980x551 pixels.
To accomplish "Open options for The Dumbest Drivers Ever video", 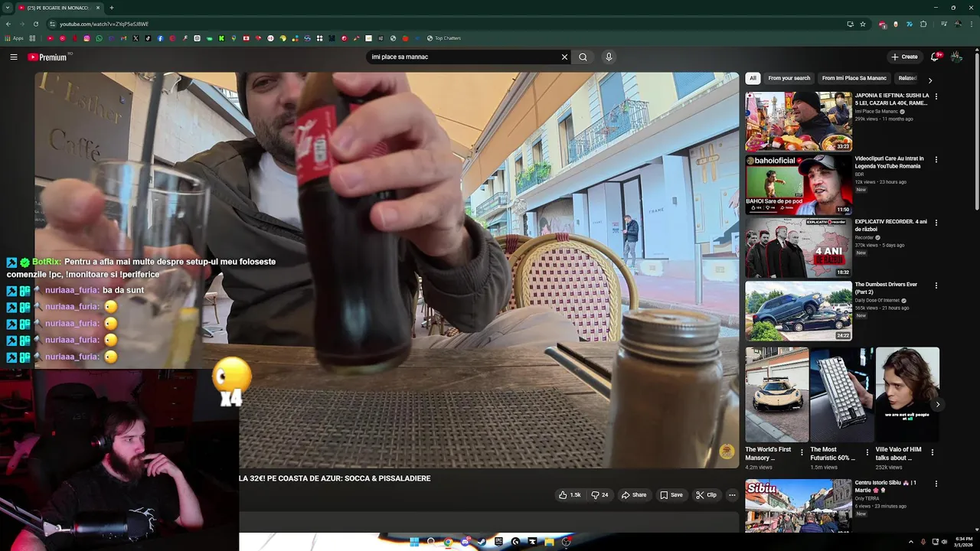I will coord(936,285).
